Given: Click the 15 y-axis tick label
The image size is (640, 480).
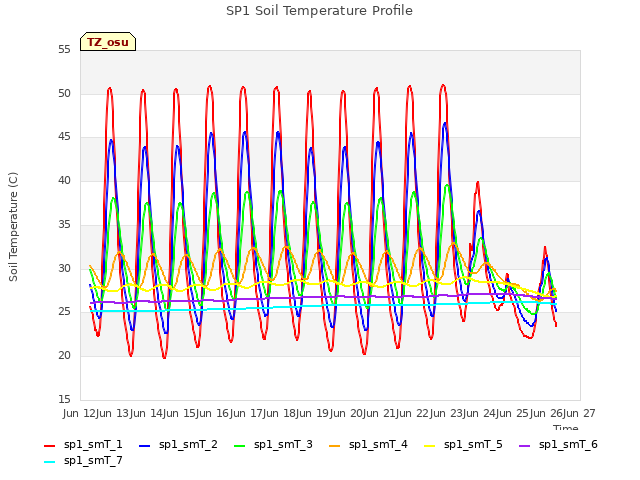Looking at the screenshot, I should click(x=64, y=399).
